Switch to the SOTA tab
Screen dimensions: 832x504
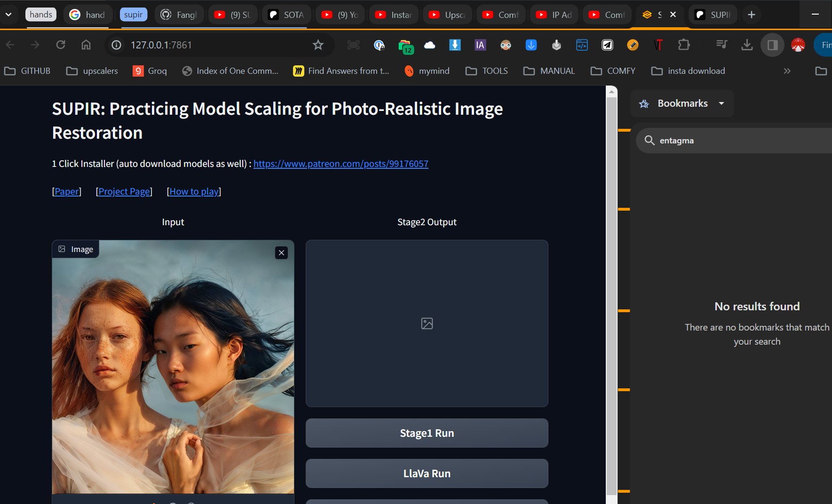click(x=287, y=15)
